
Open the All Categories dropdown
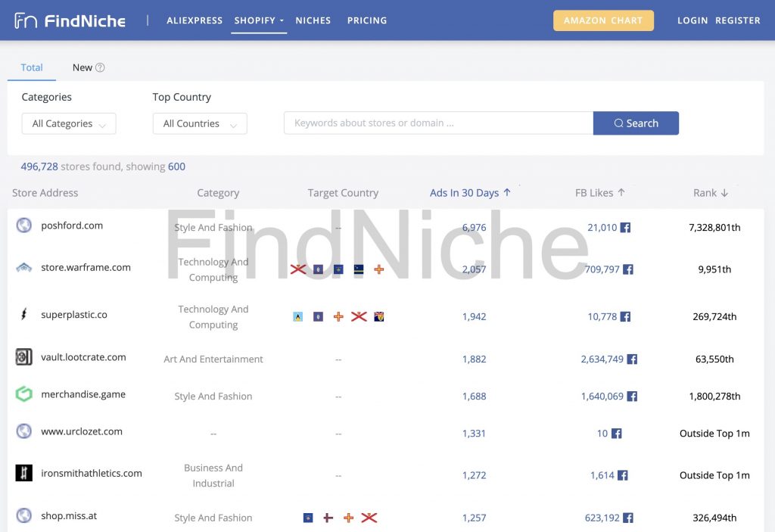tap(69, 123)
